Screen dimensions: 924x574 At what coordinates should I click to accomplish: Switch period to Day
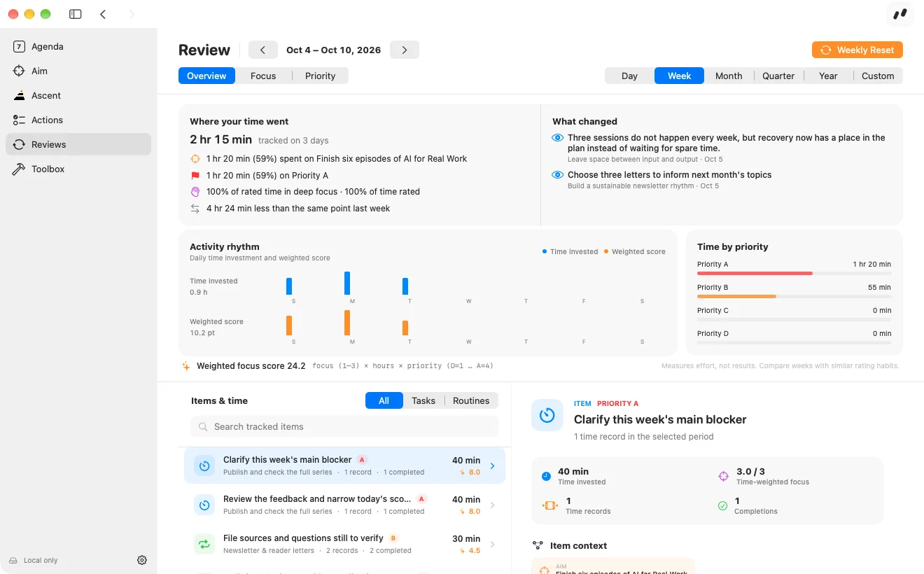pos(629,76)
